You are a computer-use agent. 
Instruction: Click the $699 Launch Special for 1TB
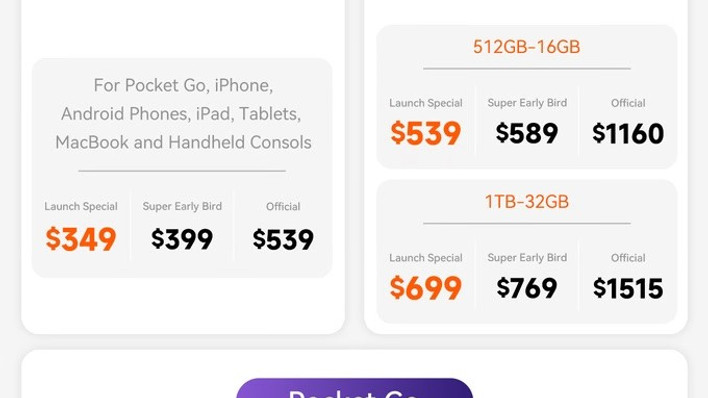tap(425, 288)
